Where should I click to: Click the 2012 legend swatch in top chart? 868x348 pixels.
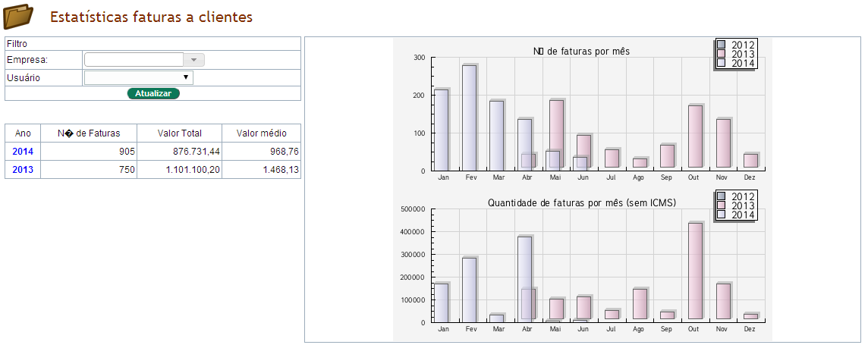[x=722, y=45]
